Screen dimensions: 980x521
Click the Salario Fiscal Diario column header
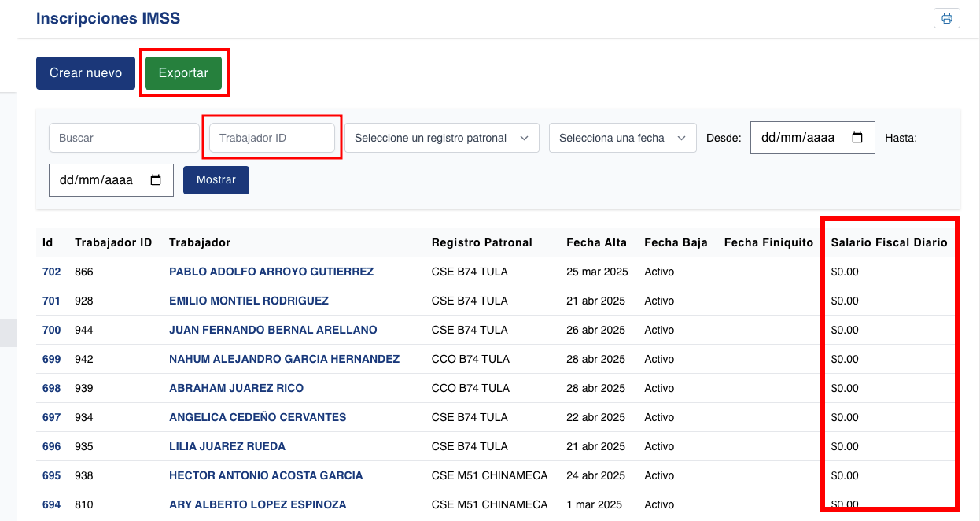(x=890, y=242)
